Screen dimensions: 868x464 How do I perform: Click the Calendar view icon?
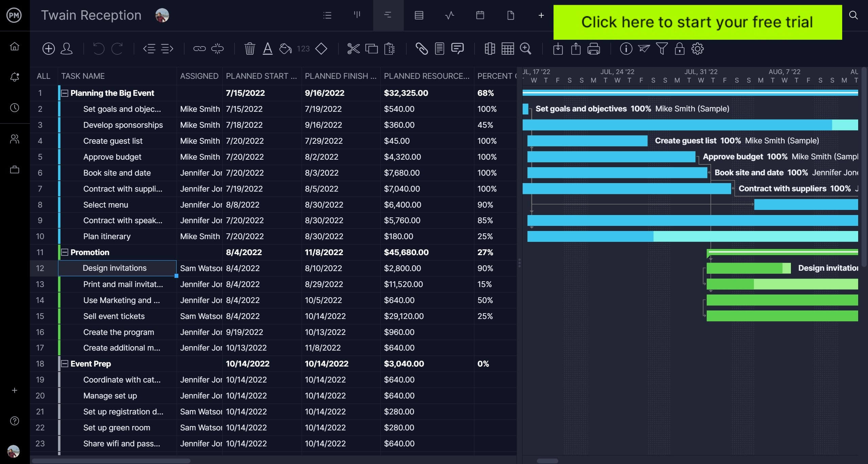480,16
